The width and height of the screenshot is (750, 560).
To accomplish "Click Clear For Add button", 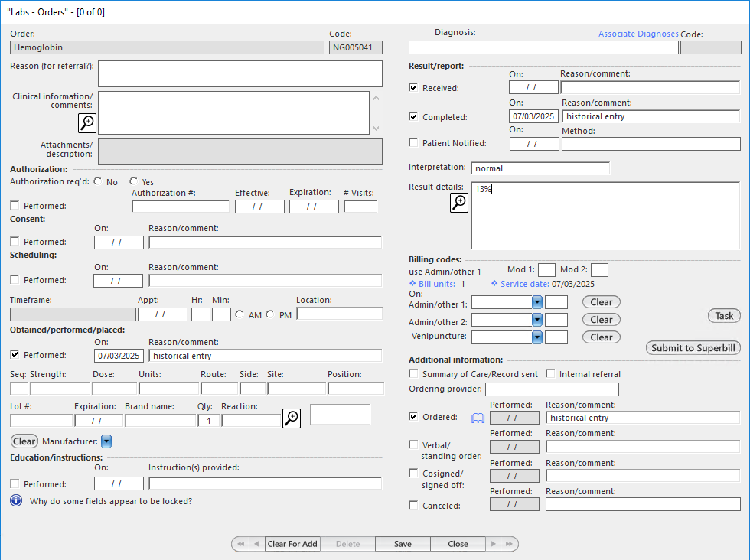I will click(x=292, y=544).
